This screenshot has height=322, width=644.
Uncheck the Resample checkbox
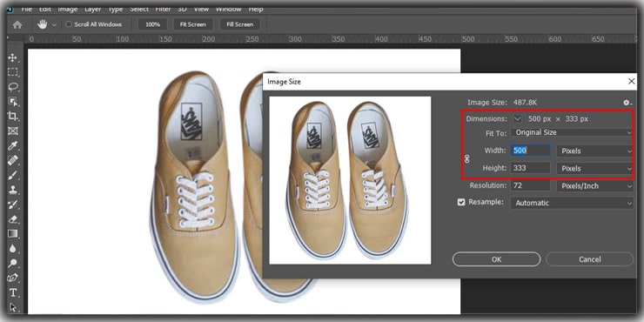[461, 202]
